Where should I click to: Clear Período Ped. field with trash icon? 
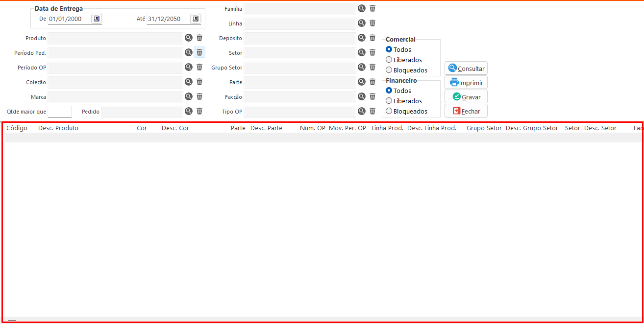click(199, 52)
